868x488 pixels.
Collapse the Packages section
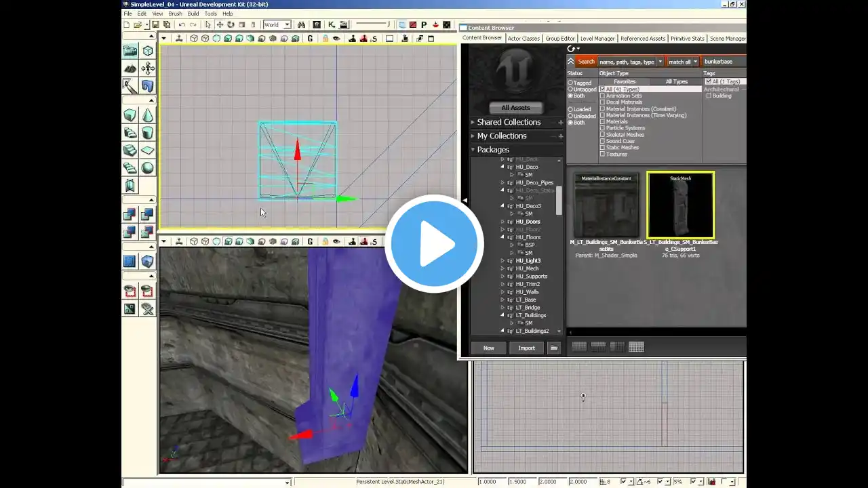473,149
